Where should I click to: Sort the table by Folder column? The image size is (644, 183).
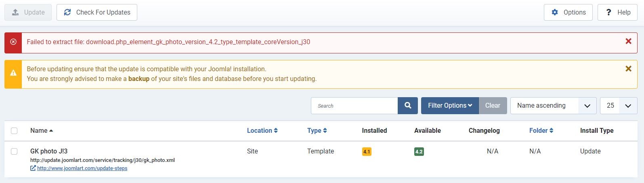(541, 131)
